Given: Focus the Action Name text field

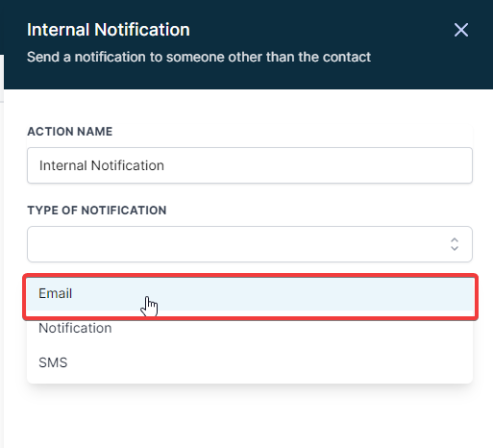Looking at the screenshot, I should (250, 165).
